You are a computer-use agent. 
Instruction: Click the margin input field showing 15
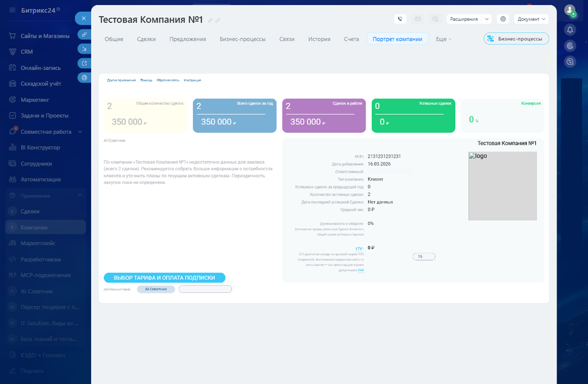(424, 256)
